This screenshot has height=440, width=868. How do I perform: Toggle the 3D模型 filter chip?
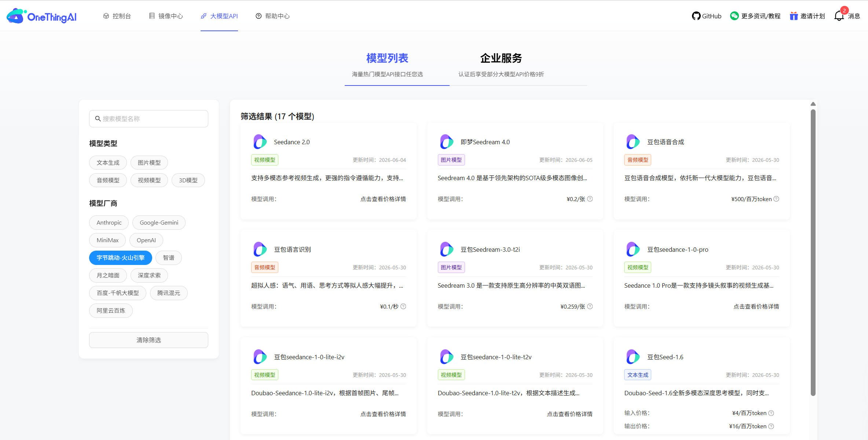[x=188, y=180]
